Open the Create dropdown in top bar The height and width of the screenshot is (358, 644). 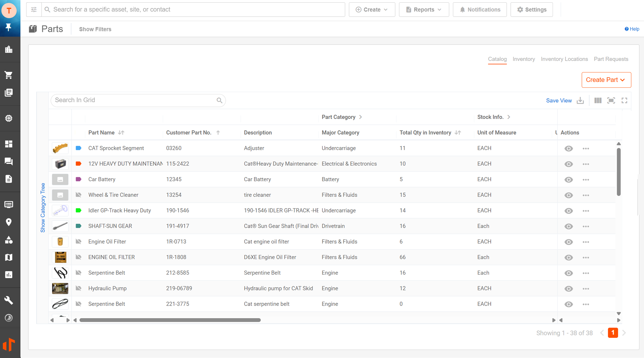(372, 9)
